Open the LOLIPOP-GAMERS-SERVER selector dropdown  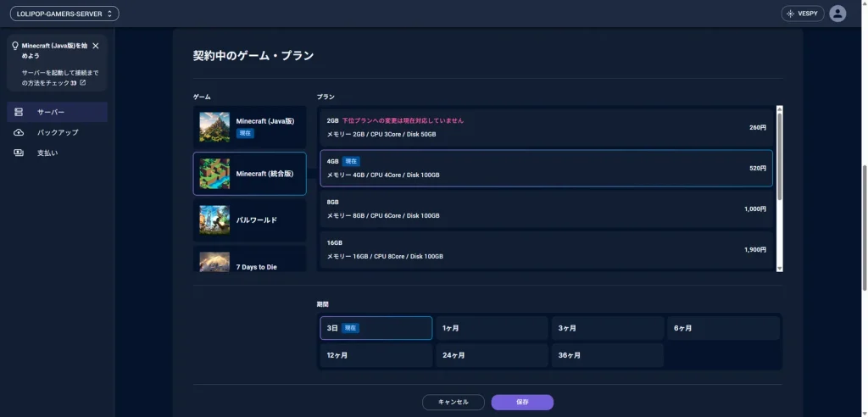click(64, 14)
